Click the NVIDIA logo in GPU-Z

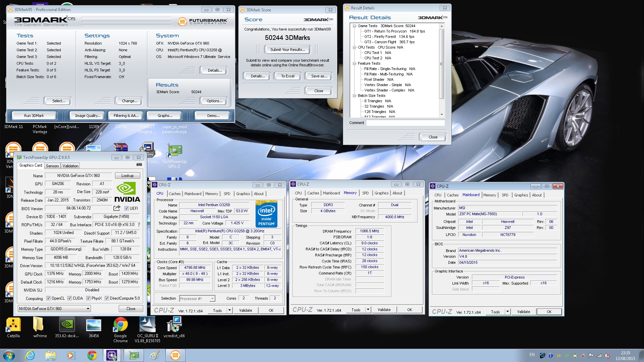127,192
